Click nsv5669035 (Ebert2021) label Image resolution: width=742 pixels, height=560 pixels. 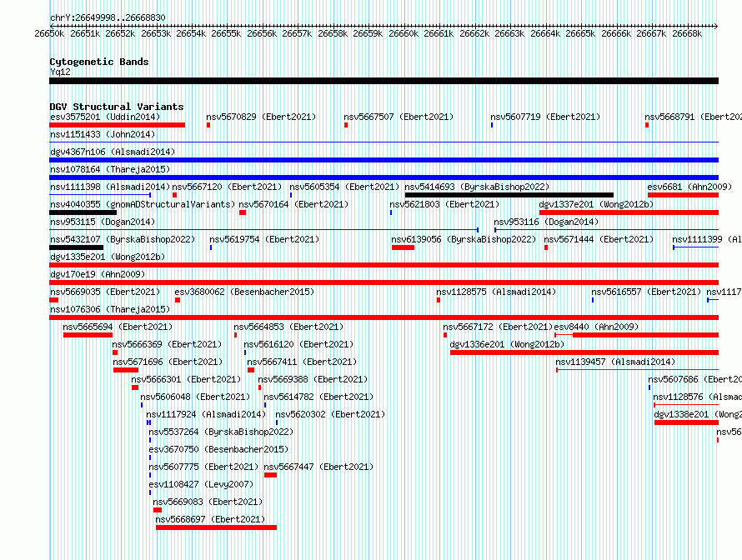coord(105,292)
